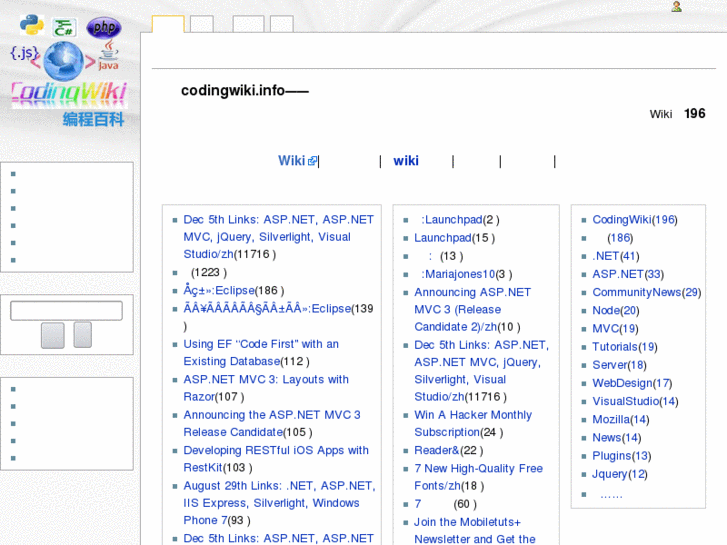Select the first highlighted page tab

[167, 25]
